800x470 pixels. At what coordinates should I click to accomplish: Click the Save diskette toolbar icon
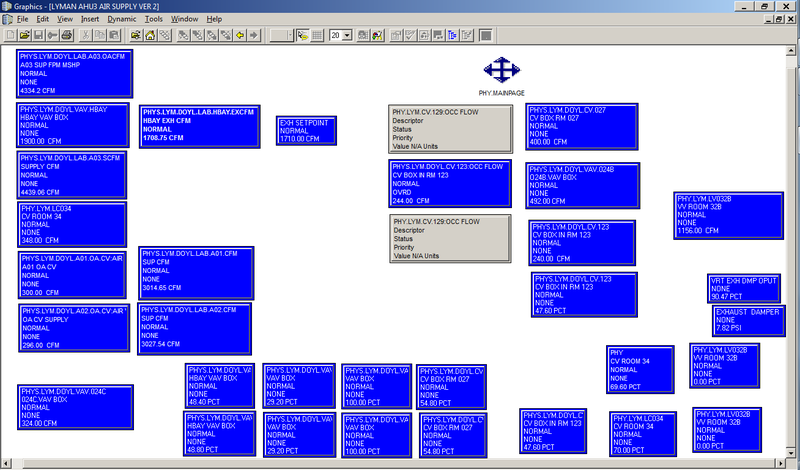[x=35, y=35]
